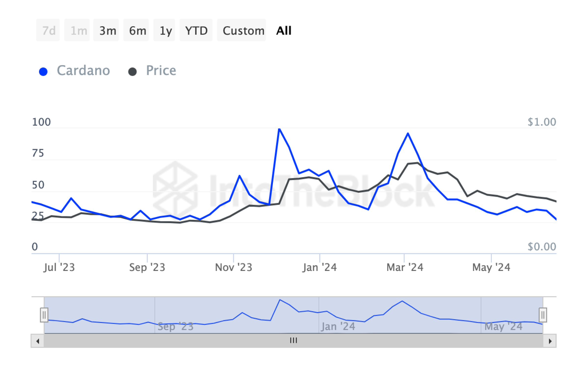Click the Sep '23 navigator label

tap(175, 327)
